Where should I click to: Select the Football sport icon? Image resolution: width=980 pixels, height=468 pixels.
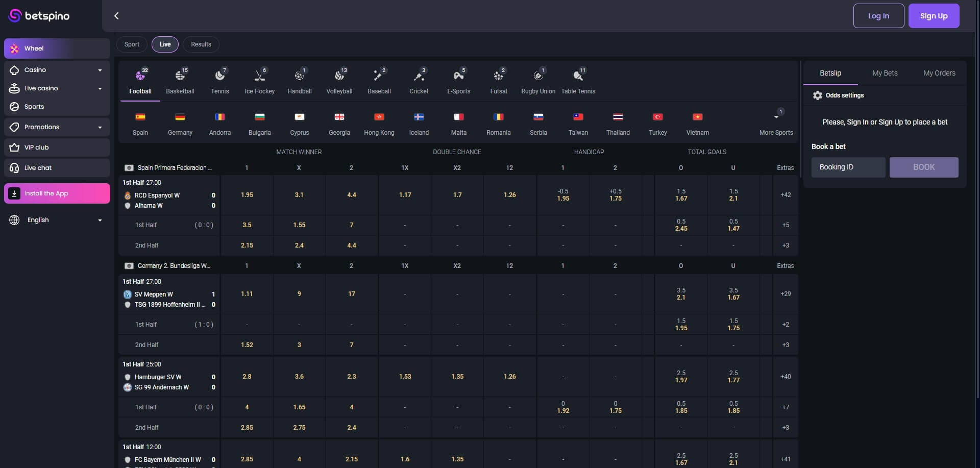[140, 76]
